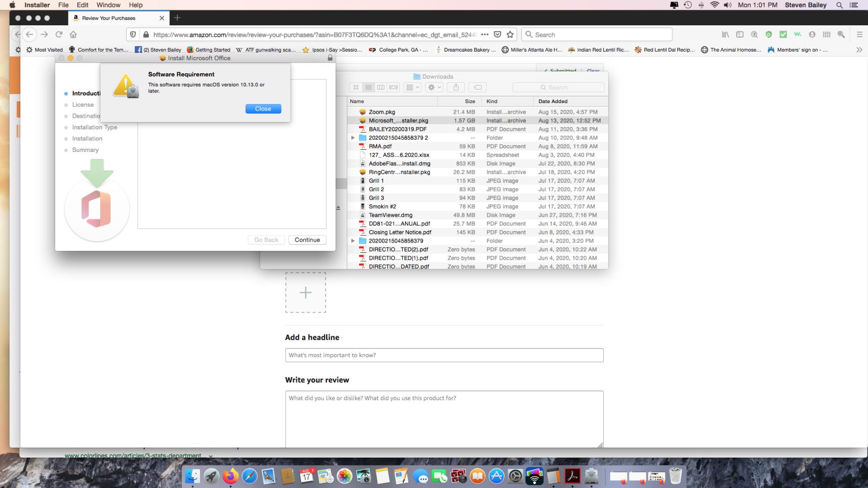
Task: Toggle Firefox sidebar view
Action: tap(740, 35)
